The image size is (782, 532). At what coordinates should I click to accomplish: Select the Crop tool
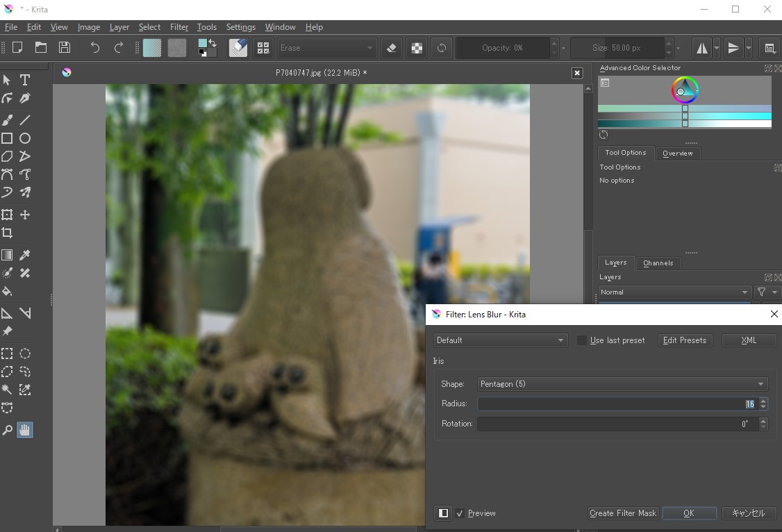(x=7, y=233)
